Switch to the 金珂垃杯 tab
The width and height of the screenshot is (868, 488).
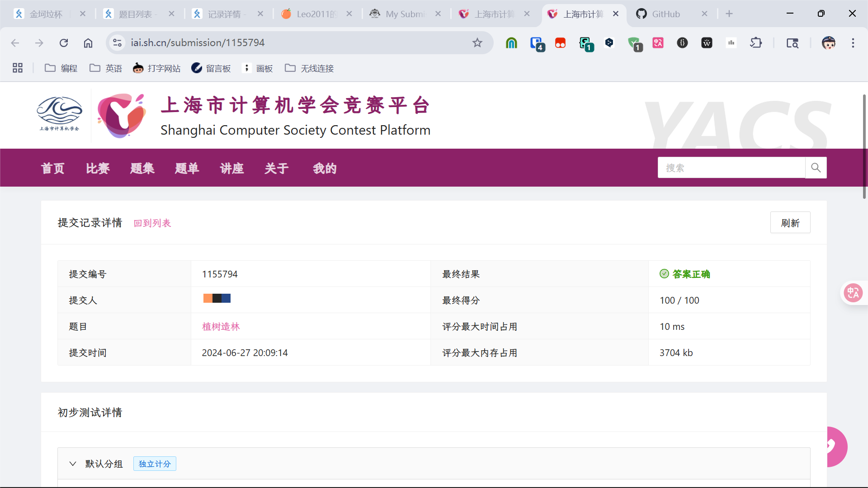pos(45,14)
